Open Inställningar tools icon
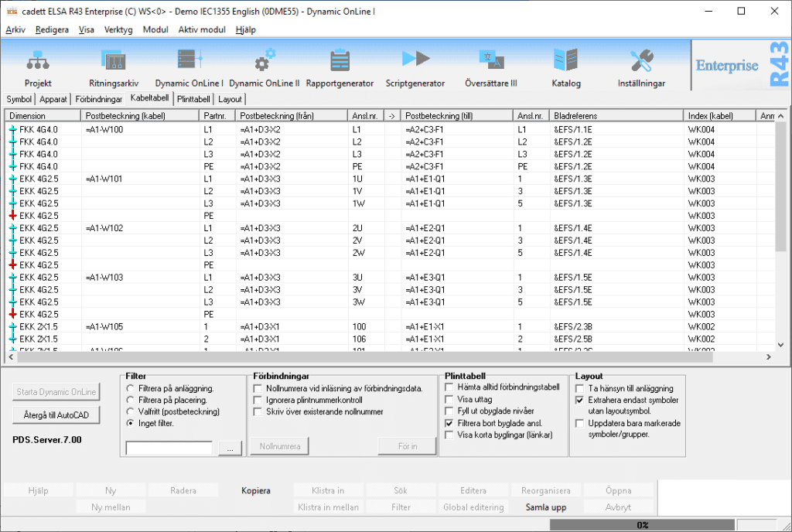 [641, 62]
